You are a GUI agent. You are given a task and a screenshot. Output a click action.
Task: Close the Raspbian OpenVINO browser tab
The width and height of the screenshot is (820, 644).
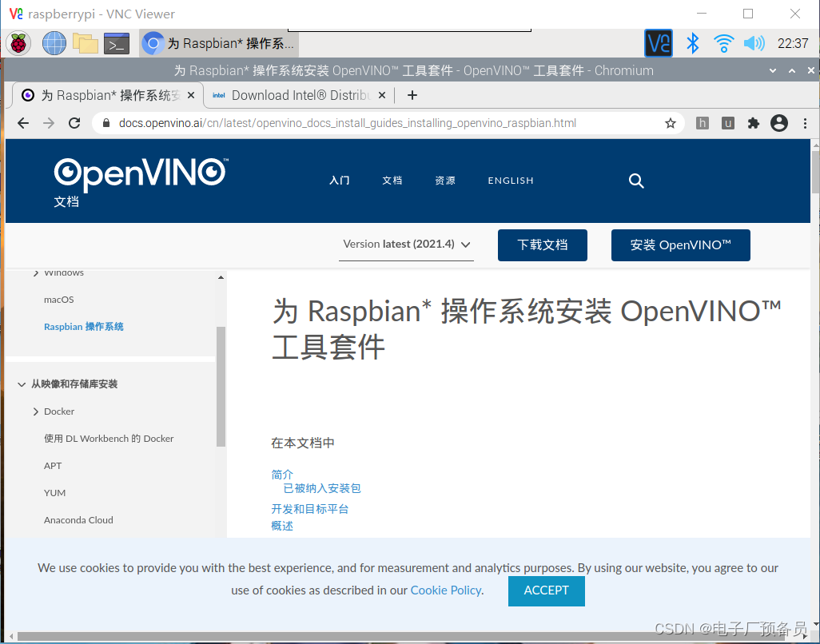[x=191, y=95]
